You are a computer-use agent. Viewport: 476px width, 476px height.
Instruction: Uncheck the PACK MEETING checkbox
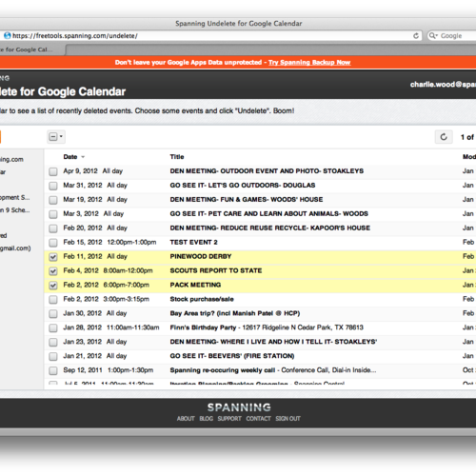click(53, 286)
